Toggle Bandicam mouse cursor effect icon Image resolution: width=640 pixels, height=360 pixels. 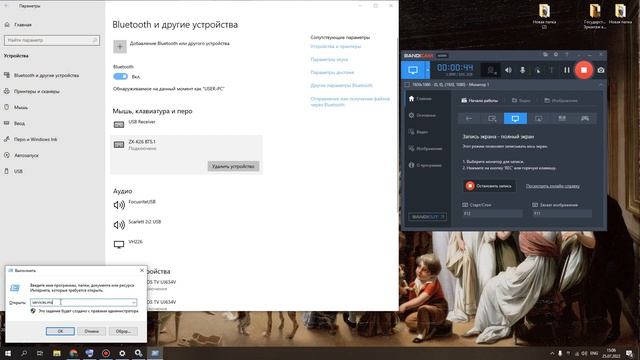tap(538, 70)
